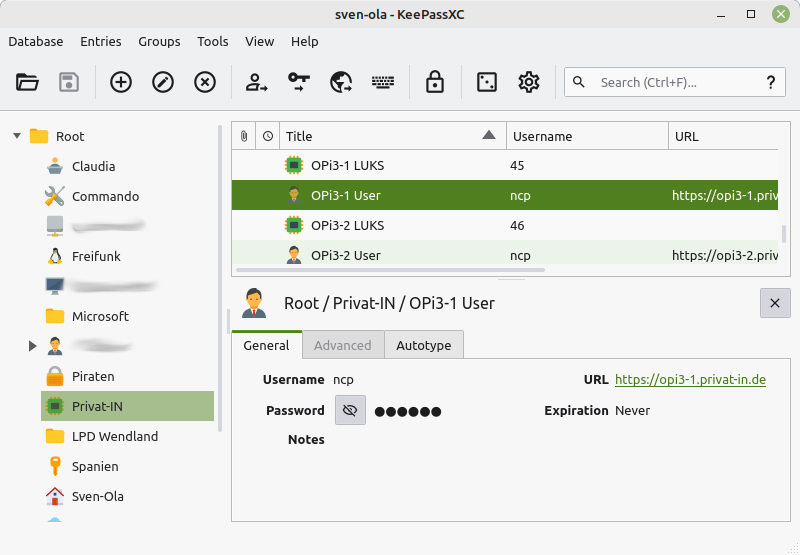Expand the blurred group with person icon
800x555 pixels.
(33, 346)
